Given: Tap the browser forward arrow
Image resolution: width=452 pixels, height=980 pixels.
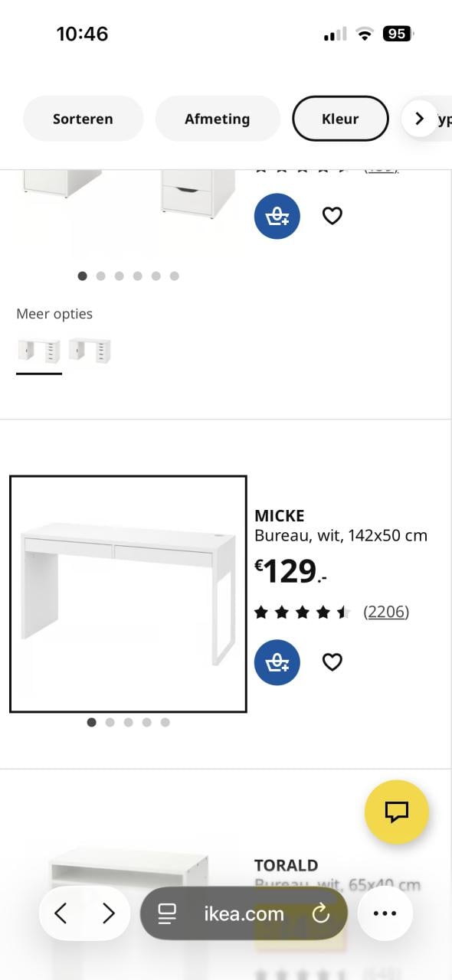Looking at the screenshot, I should 108,913.
